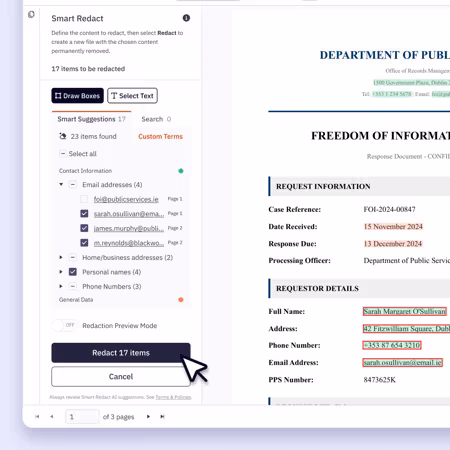Click the green Contact Information status dot
Screen dimensions: 450x450
click(181, 171)
